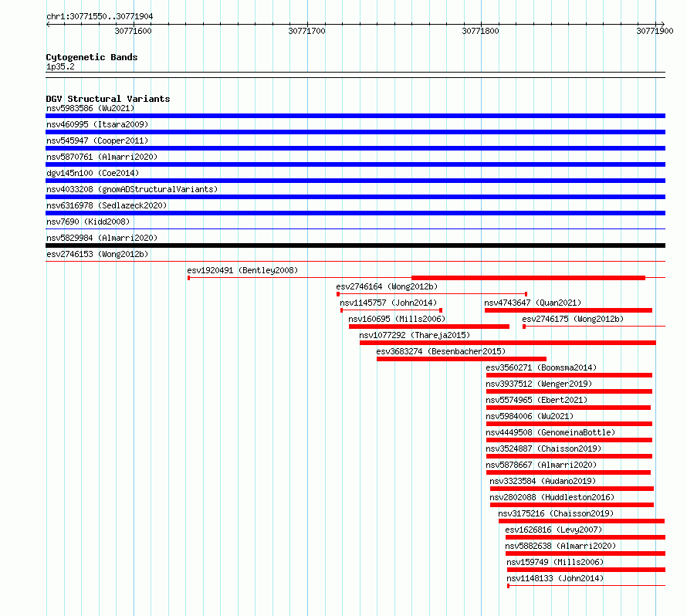Click ruler position 30771900
Image resolution: width=687 pixels, height=616 pixels.
pos(655,31)
